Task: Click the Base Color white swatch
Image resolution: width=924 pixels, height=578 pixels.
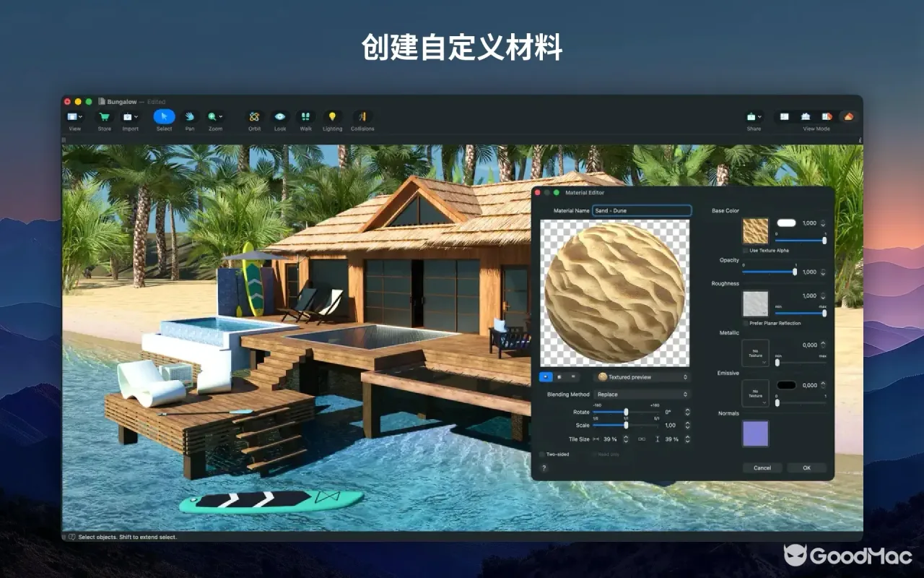Action: [786, 223]
